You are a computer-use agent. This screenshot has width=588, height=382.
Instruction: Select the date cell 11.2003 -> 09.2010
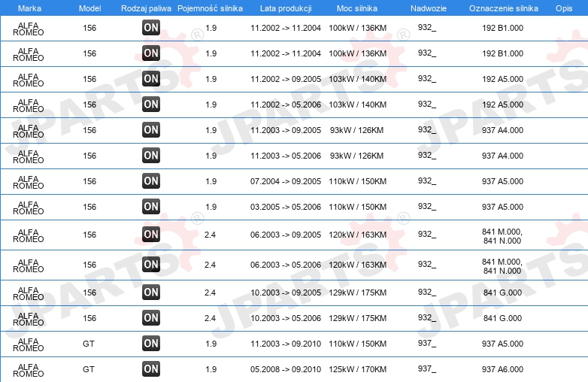[x=286, y=344]
